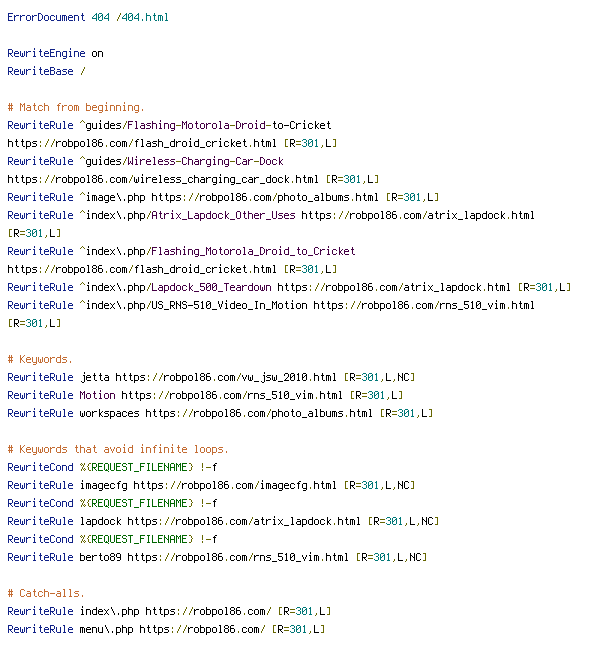Click the ^guides/Wireless-Charging-Car-Dock pattern
This screenshot has height=646, width=600.
181,162
